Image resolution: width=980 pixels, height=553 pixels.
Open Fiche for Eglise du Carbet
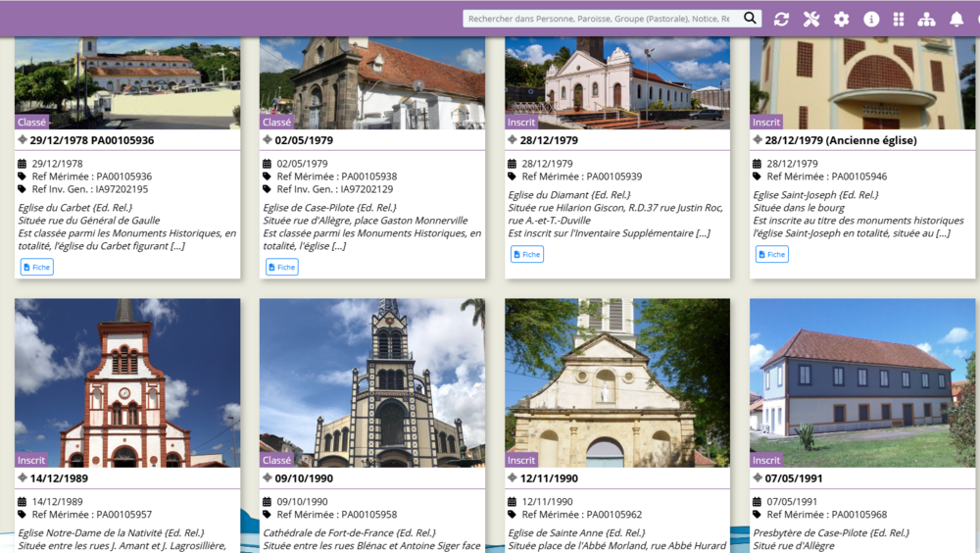coord(37,267)
